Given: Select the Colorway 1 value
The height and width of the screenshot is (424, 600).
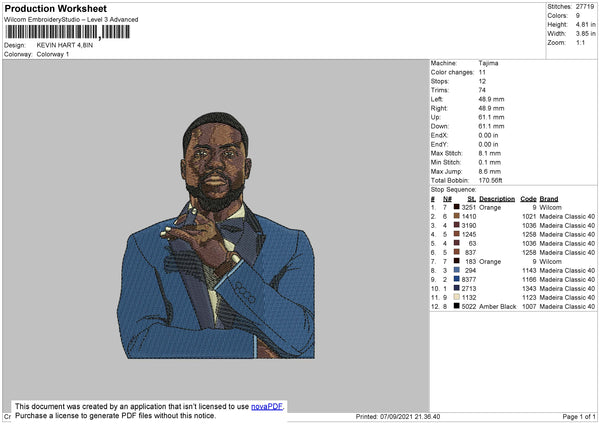Looking at the screenshot, I should click(53, 54).
